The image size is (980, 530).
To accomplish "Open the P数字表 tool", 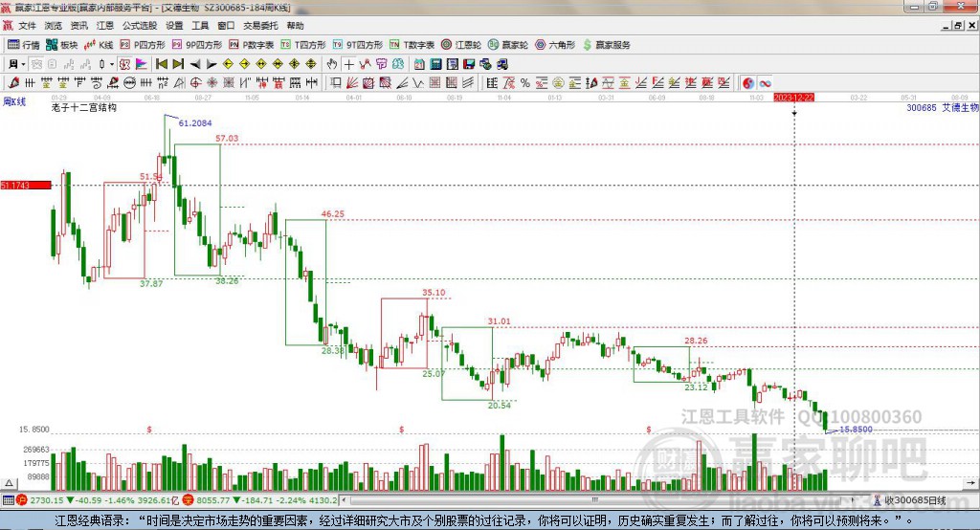I will (x=252, y=45).
